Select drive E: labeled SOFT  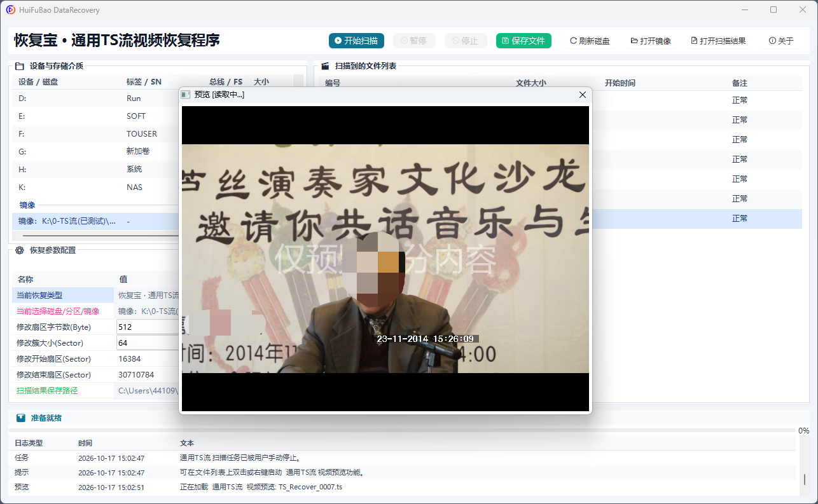[x=95, y=116]
